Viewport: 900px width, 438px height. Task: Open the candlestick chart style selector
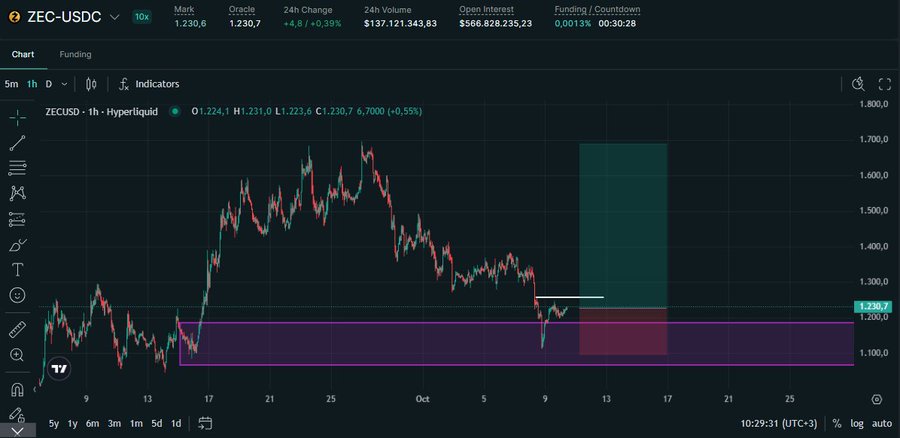[x=91, y=84]
